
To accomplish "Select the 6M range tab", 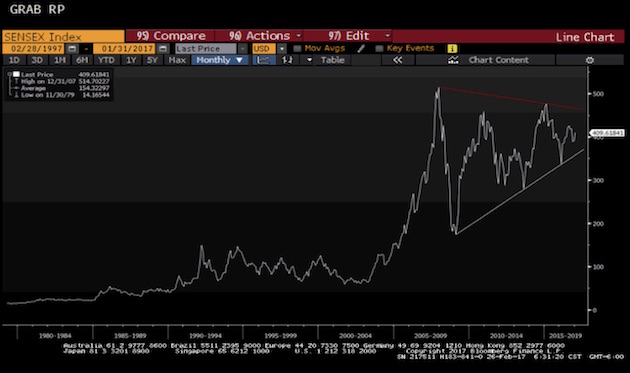I will [x=82, y=60].
